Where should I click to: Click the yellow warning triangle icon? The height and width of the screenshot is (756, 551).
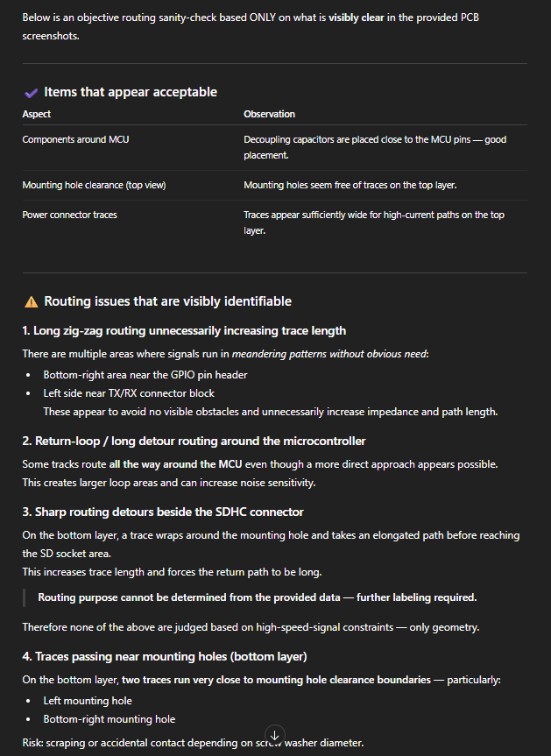click(31, 301)
